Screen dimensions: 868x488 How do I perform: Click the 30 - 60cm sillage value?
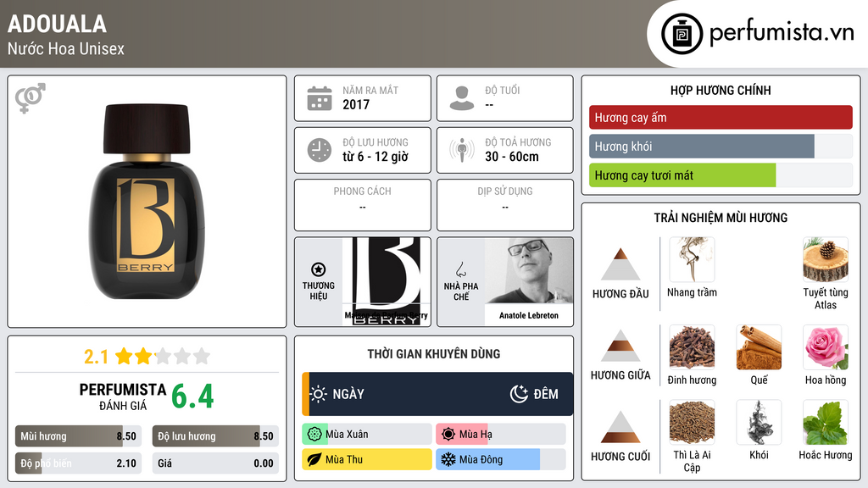pyautogui.click(x=512, y=157)
